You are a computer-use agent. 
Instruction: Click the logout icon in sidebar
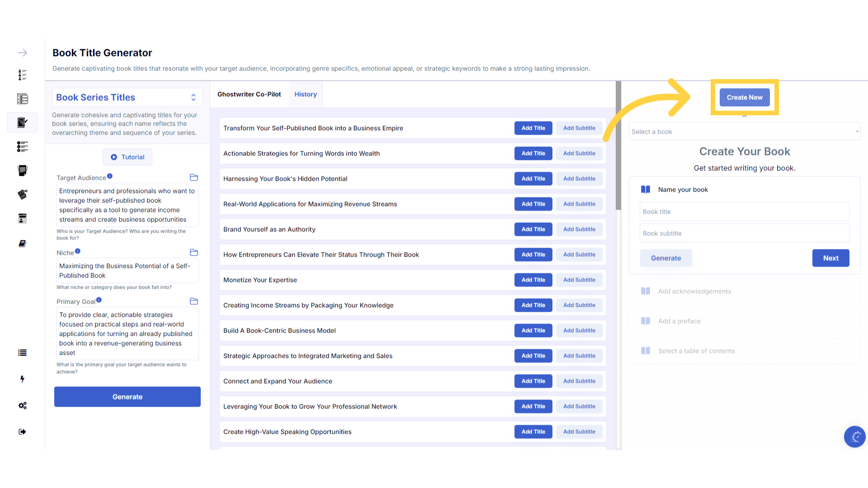tap(22, 432)
